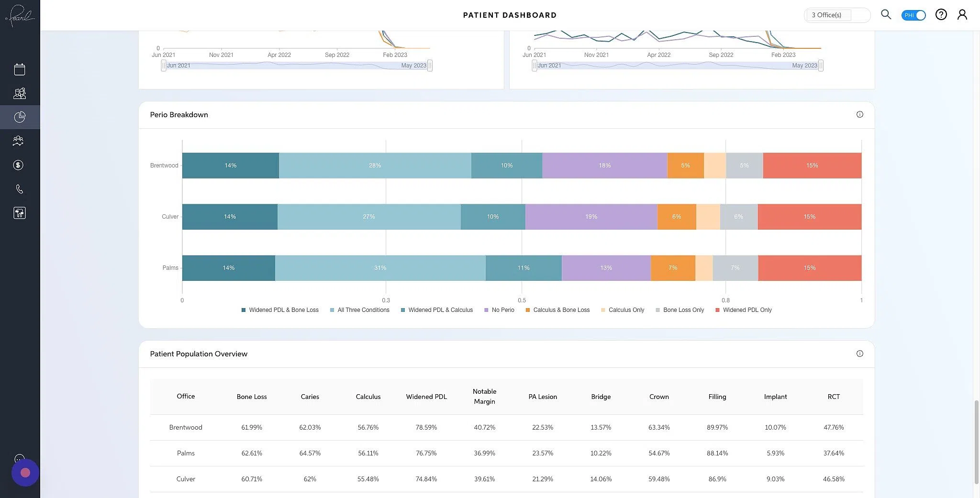Open the Patient Population Overview info tooltip
Screen dimensions: 980x498
(x=860, y=354)
